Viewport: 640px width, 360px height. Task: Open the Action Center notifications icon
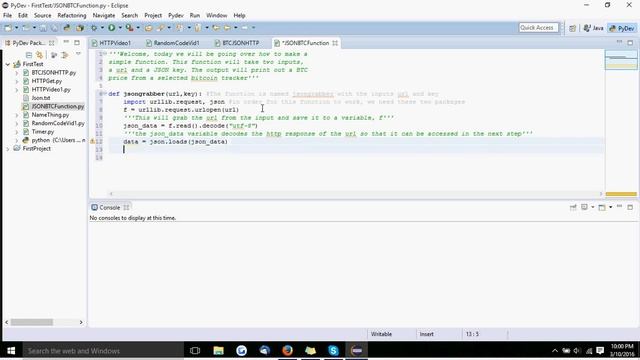pos(600,351)
